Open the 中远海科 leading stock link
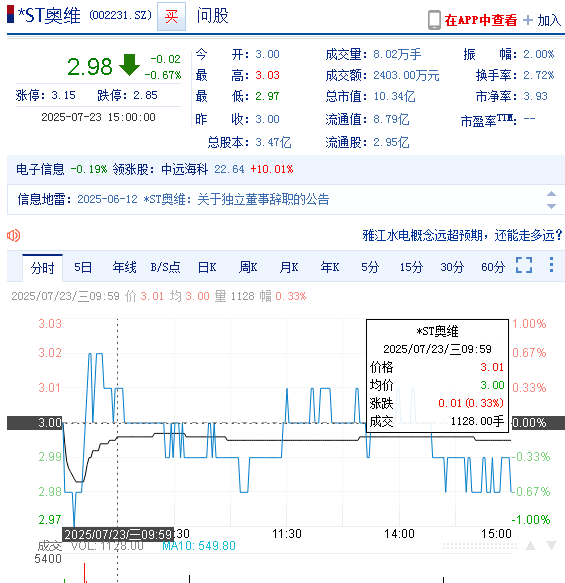 pos(184,170)
